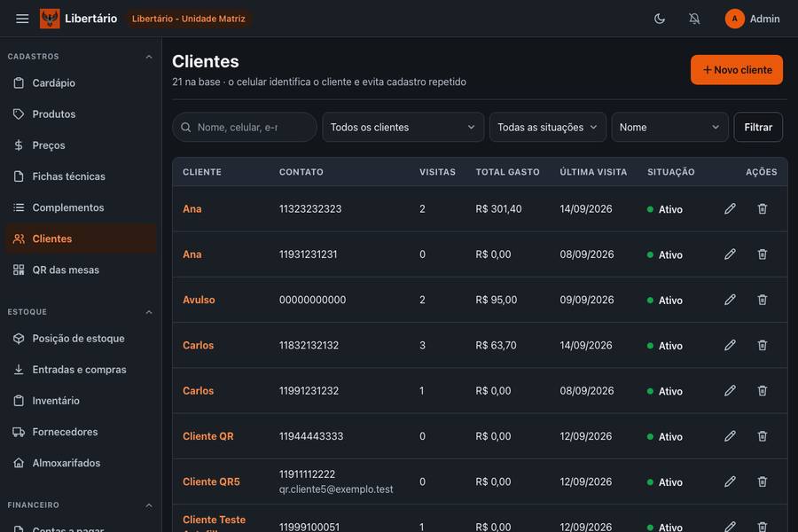The image size is (798, 532).
Task: Open the Admin user avatar
Action: [x=734, y=19]
